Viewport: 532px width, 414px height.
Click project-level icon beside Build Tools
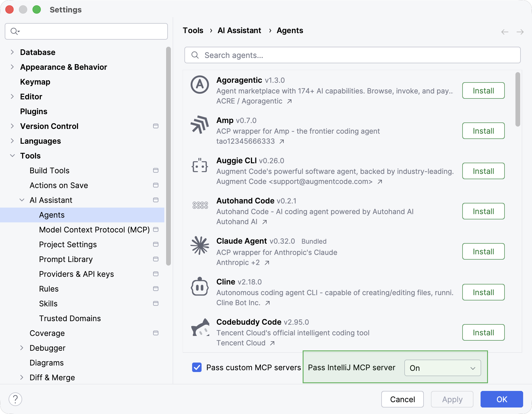[x=156, y=170]
